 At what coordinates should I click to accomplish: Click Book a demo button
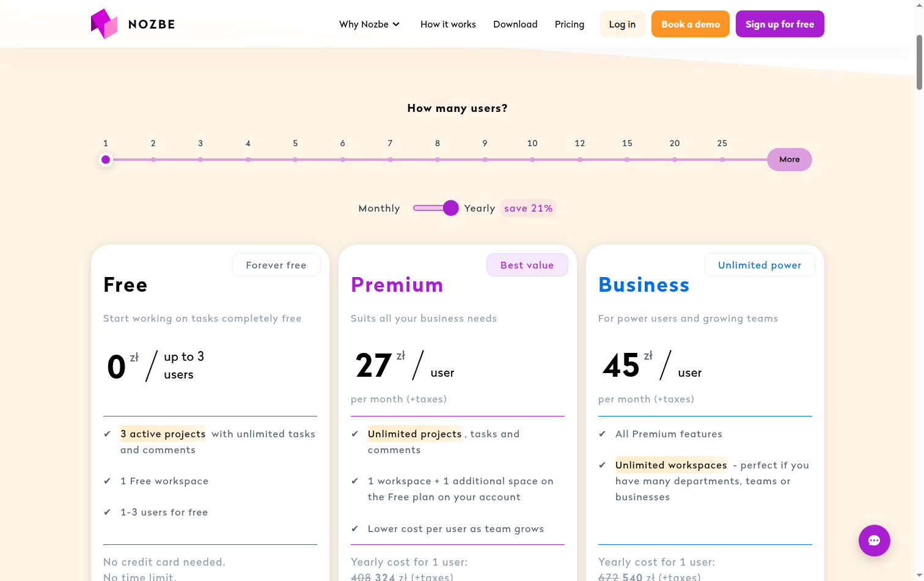point(691,24)
